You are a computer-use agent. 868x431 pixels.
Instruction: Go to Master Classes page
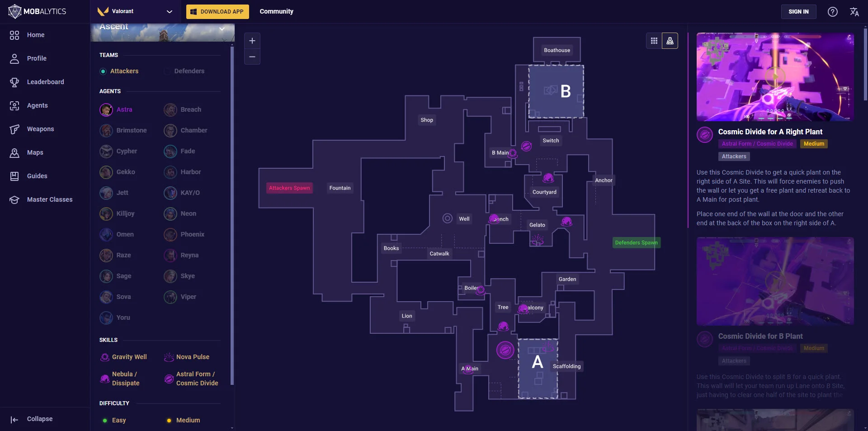(x=50, y=199)
